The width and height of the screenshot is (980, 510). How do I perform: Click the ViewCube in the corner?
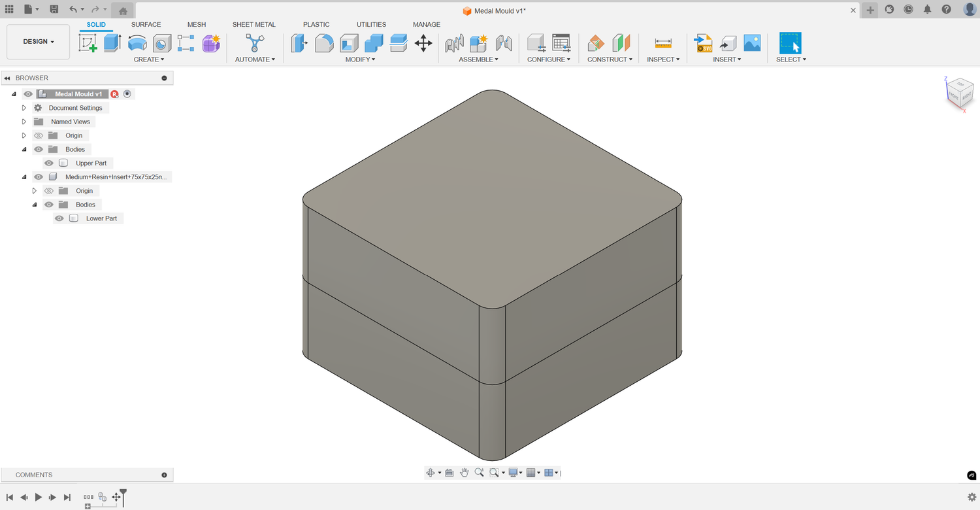click(958, 92)
